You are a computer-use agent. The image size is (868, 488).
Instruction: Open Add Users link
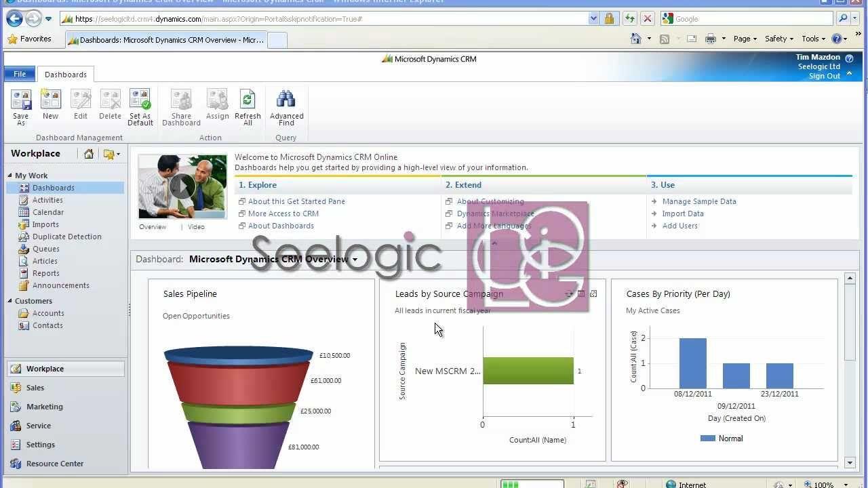tap(680, 226)
